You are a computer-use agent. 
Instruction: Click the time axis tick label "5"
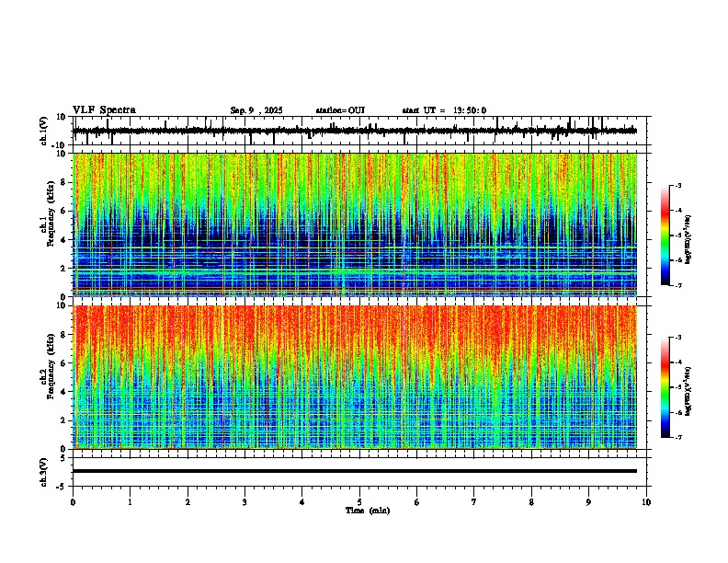pyautogui.click(x=359, y=502)
